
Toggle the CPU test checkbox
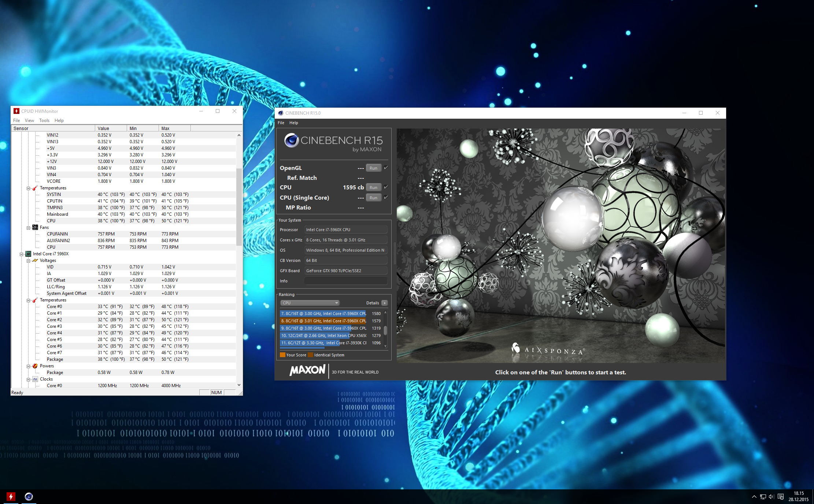click(x=386, y=187)
